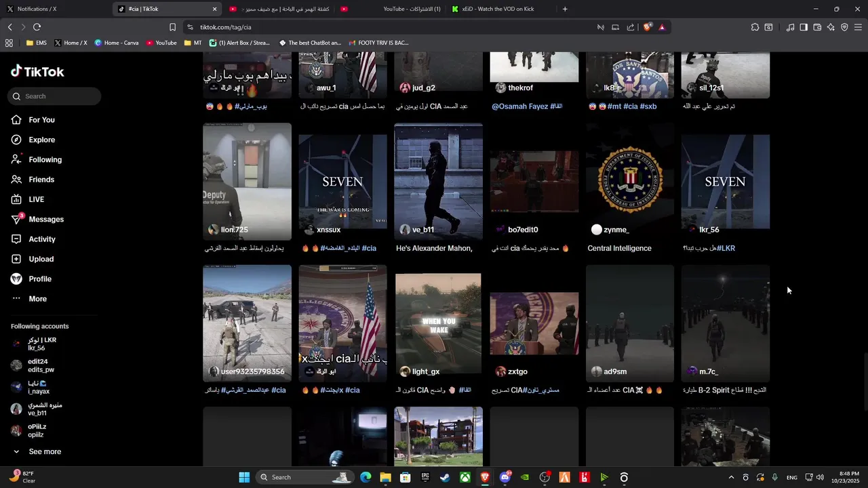Open Home - Canva bookmark

coord(117,43)
